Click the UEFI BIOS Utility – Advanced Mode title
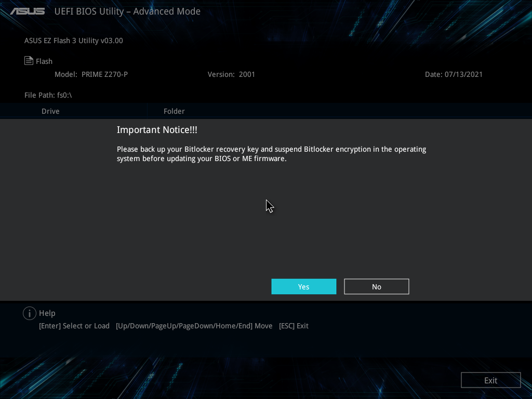The height and width of the screenshot is (399, 532). coord(128,11)
